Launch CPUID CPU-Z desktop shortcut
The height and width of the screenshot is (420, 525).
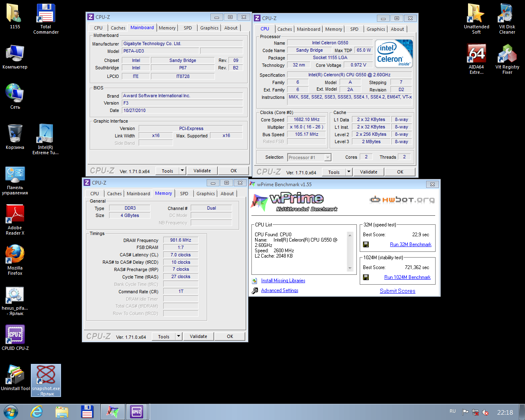click(x=15, y=338)
